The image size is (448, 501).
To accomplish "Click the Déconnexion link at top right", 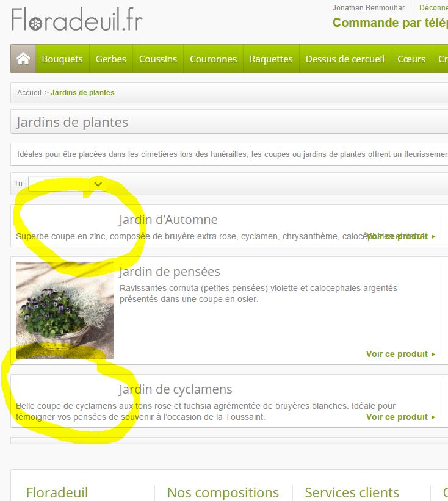I will (x=433, y=8).
